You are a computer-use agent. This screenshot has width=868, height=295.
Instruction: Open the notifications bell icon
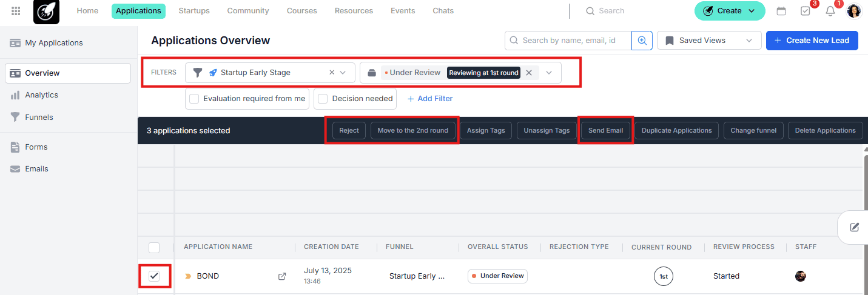click(830, 11)
